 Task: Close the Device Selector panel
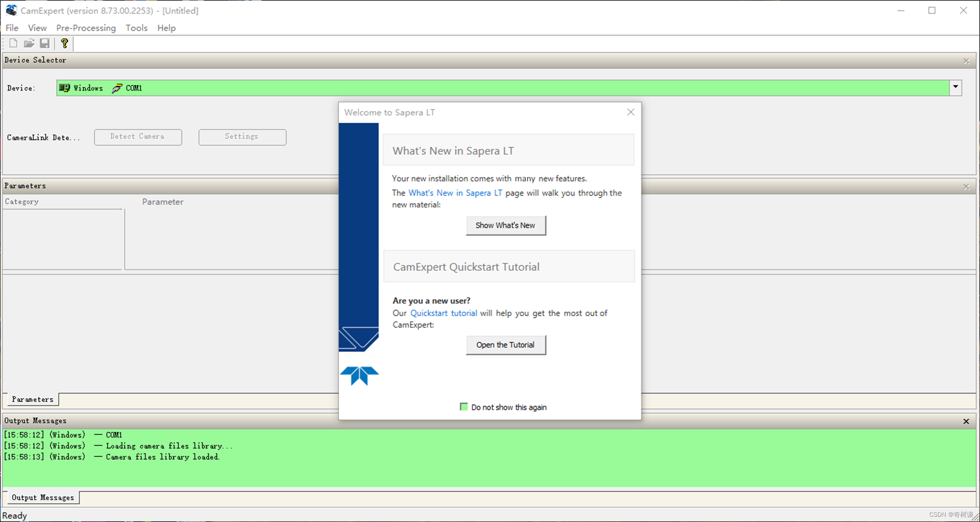pos(966,61)
